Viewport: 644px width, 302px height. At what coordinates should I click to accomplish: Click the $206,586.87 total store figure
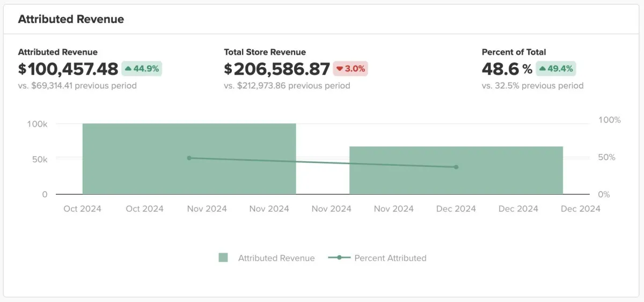pos(277,69)
